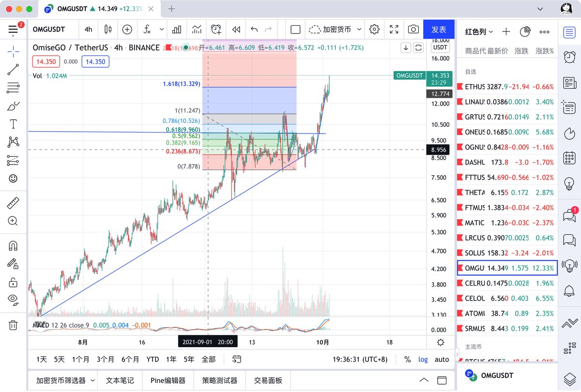Open the emoji icons tool
This screenshot has height=392, width=581.
(x=13, y=179)
